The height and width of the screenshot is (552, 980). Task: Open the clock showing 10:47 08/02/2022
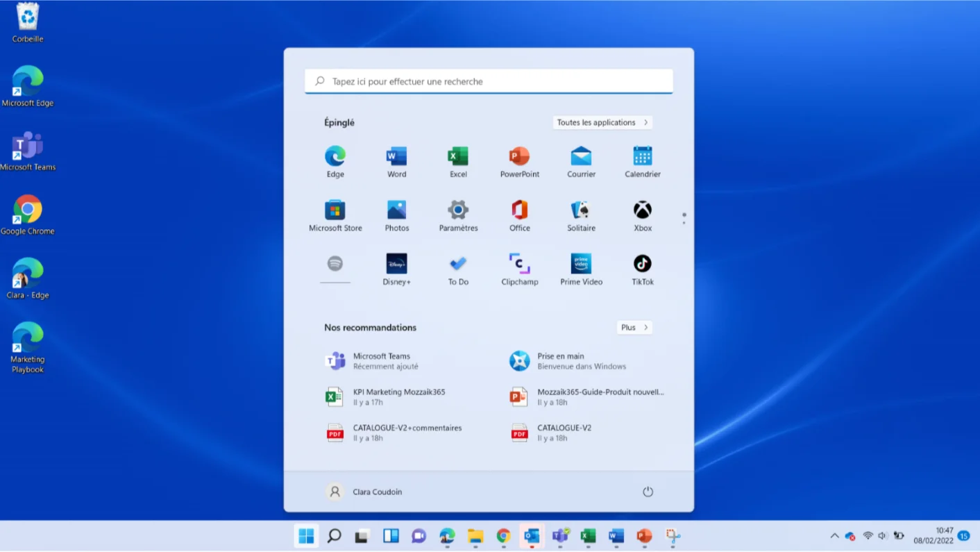pyautogui.click(x=933, y=535)
